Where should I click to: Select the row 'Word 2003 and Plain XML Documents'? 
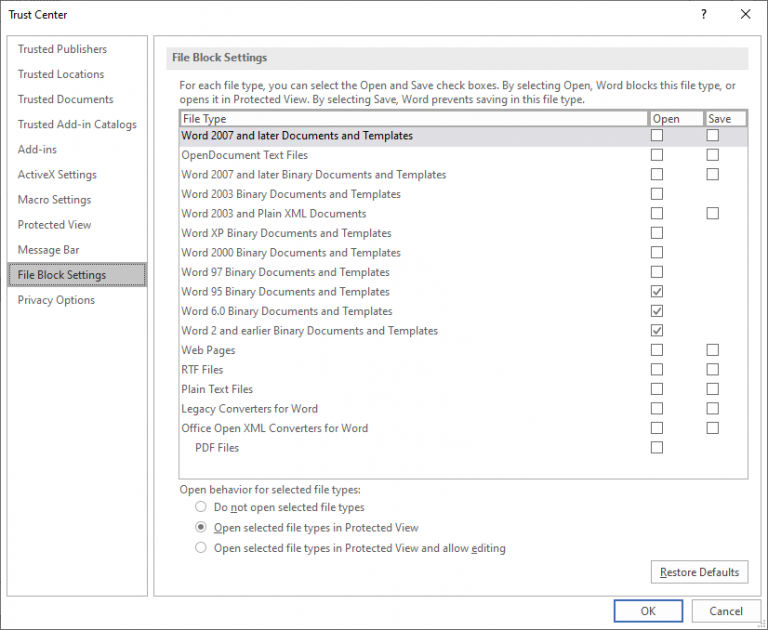pos(463,214)
